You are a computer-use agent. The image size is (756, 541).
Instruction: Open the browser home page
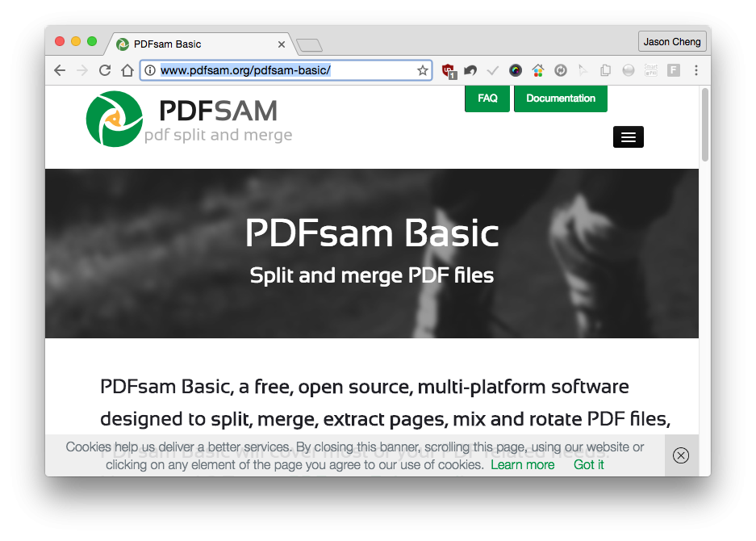coord(127,70)
